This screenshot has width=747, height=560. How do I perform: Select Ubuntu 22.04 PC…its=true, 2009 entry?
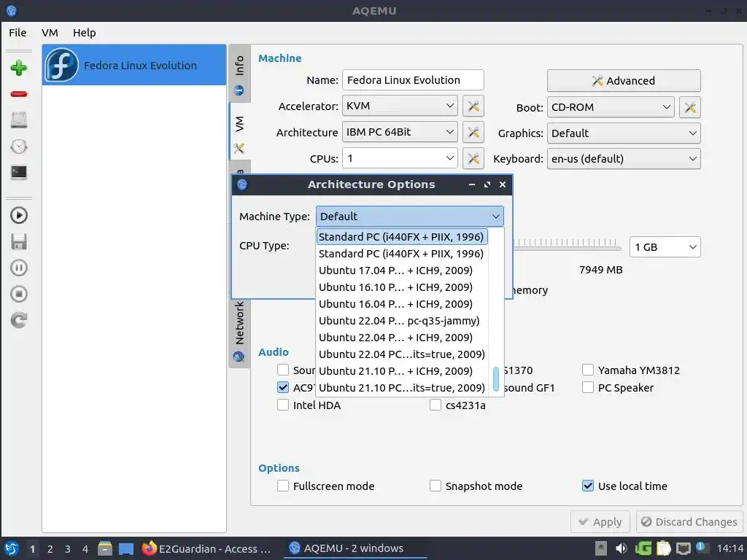click(x=402, y=354)
